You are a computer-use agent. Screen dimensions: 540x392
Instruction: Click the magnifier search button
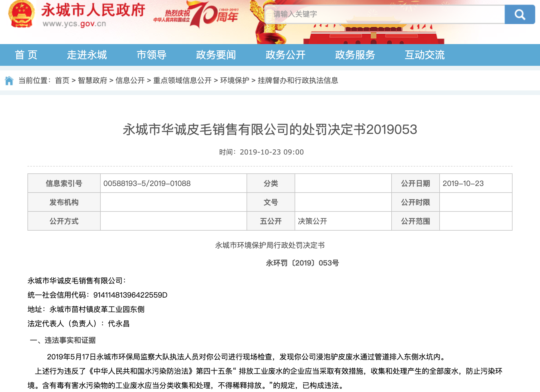pos(520,14)
